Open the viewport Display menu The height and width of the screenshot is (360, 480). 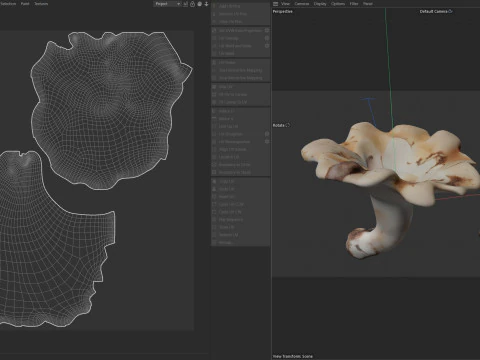[x=320, y=4]
